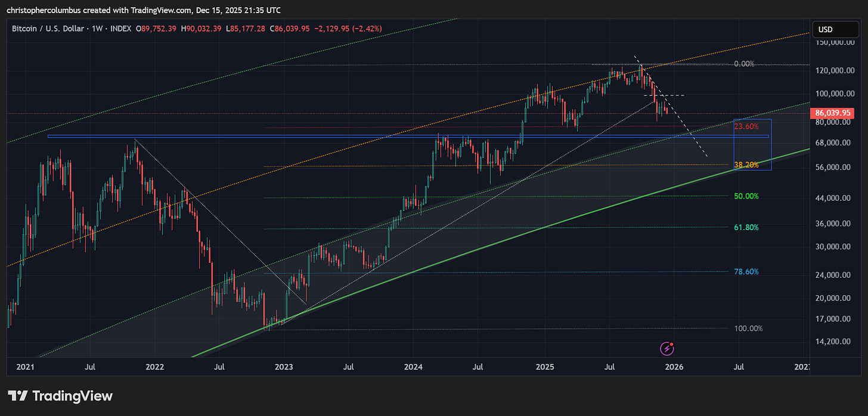868x416 pixels.
Task: Click the 36,000.00 price axis label
Action: point(835,224)
